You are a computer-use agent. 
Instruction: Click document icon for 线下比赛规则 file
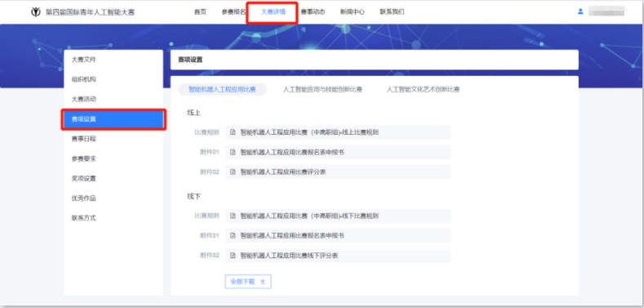(x=233, y=216)
